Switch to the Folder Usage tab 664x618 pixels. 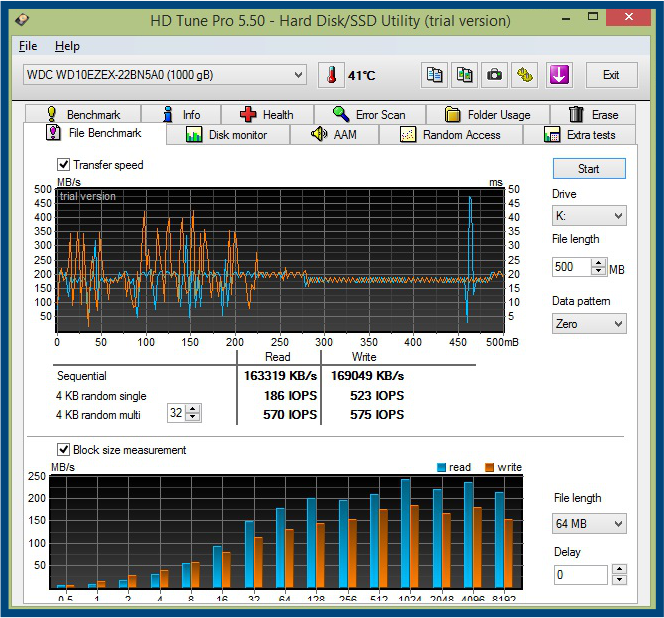click(488, 114)
